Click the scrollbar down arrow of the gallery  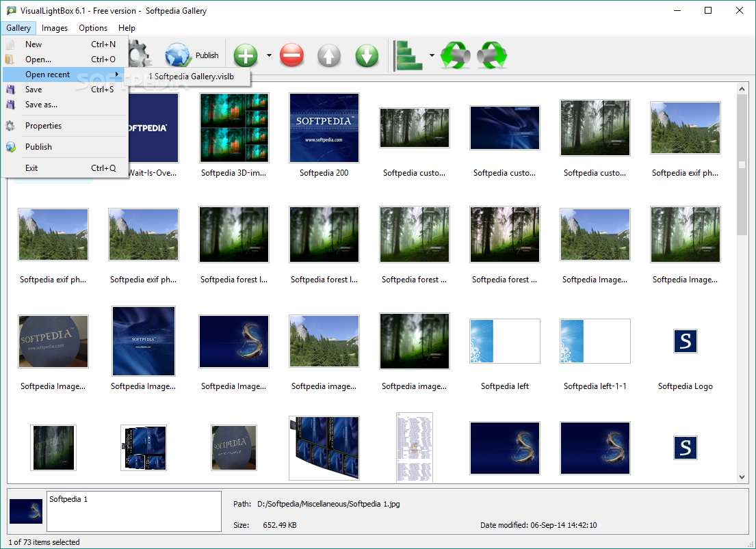click(x=742, y=477)
